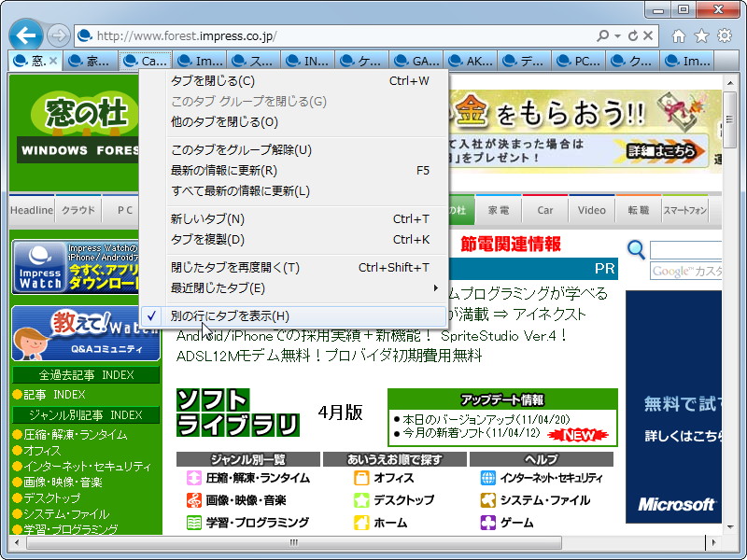This screenshot has height=560, width=747.
Task: Switch to the IN... tab
Action: 308,61
